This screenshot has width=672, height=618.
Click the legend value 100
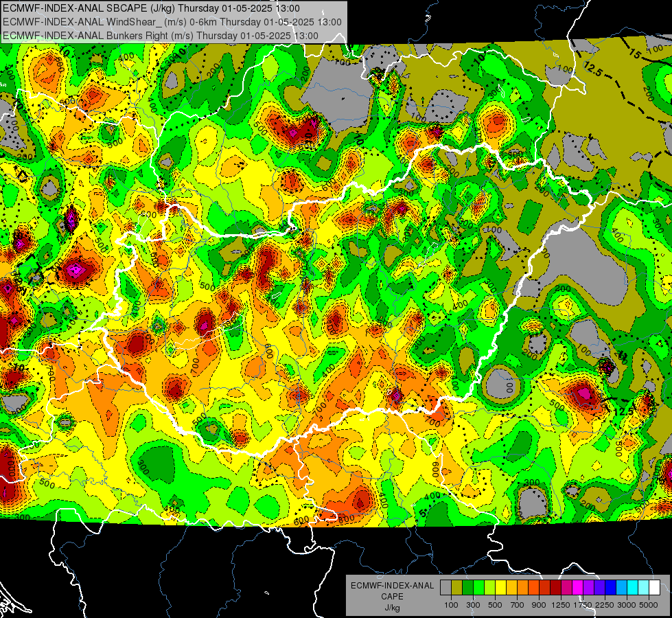click(451, 605)
